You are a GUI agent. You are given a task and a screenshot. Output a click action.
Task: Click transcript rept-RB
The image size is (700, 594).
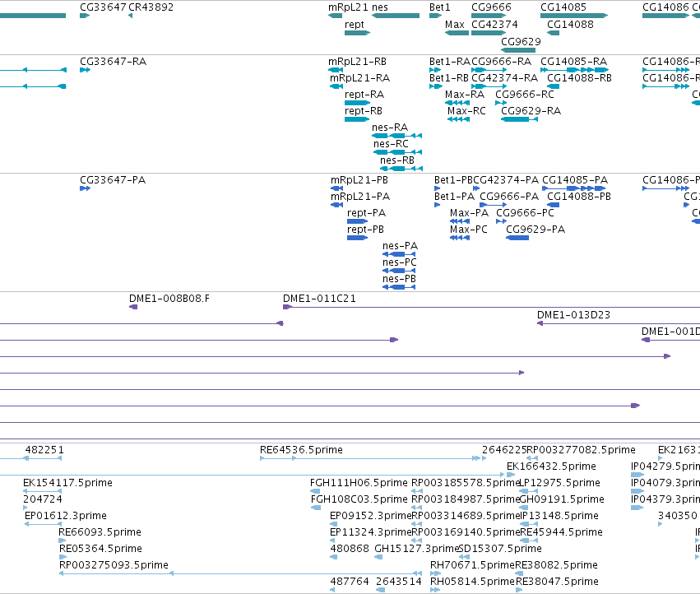pyautogui.click(x=357, y=119)
